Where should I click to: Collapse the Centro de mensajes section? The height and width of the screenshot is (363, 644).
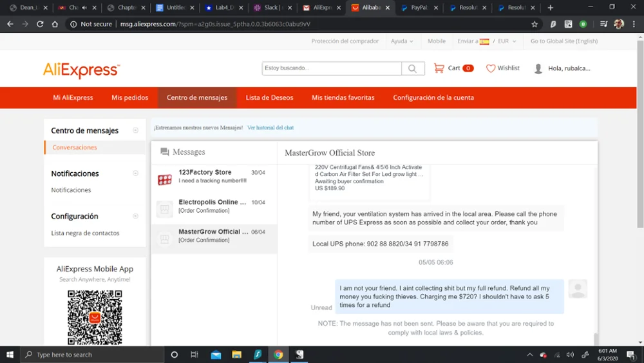(135, 130)
